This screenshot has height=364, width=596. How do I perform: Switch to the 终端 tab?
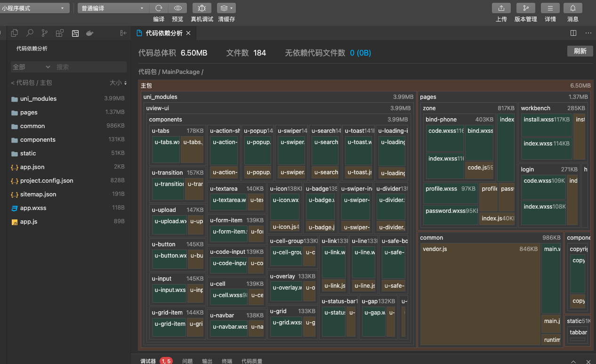coord(227,361)
